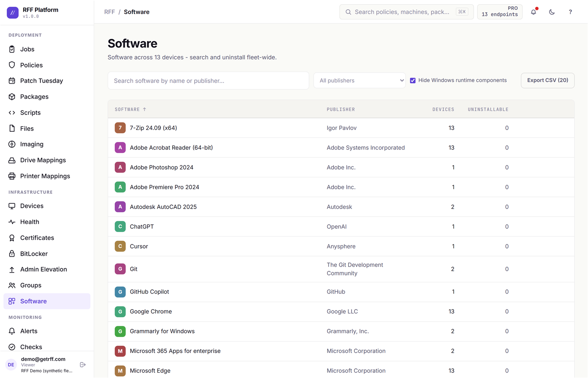Image resolution: width=588 pixels, height=378 pixels.
Task: Click Export CSV (20) button
Action: click(548, 80)
